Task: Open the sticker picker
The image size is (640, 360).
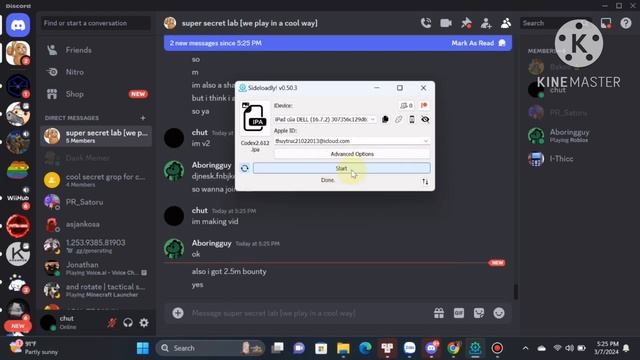Action: pyautogui.click(x=479, y=313)
